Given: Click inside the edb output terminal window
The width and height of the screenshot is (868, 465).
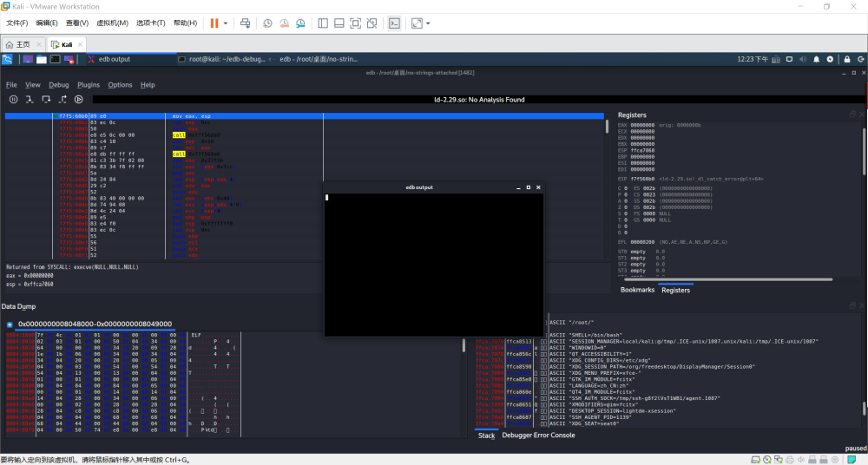Looking at the screenshot, I should (x=433, y=265).
